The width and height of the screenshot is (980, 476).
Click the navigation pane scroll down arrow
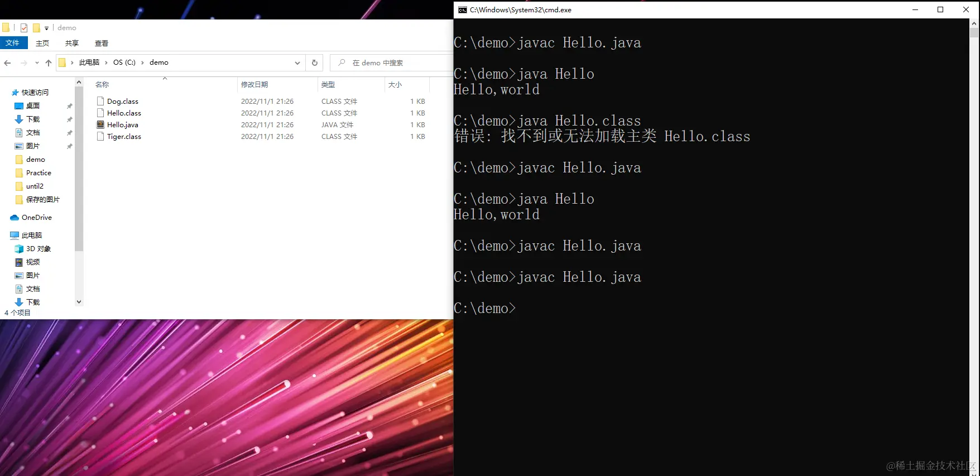pyautogui.click(x=79, y=302)
